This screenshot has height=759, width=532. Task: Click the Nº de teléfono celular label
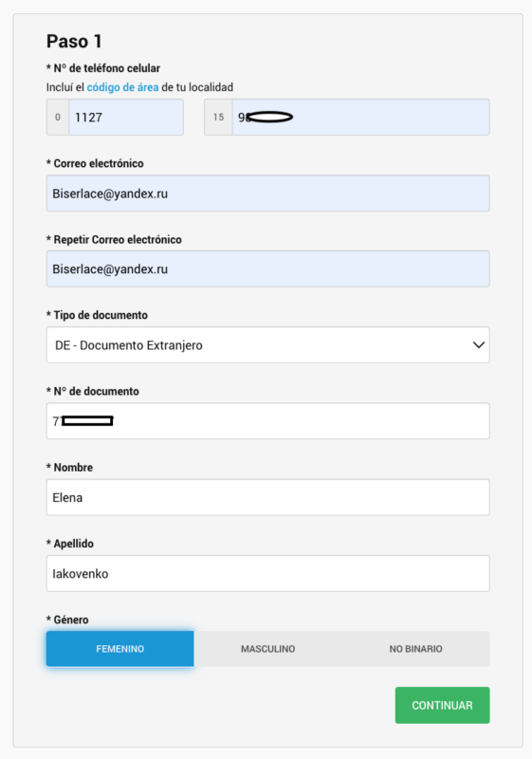click(x=103, y=68)
